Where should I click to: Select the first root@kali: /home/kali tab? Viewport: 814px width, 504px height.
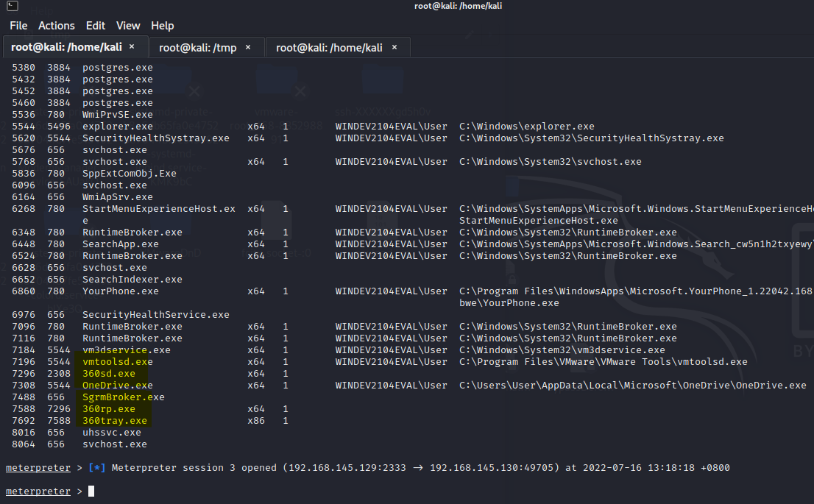coord(68,47)
